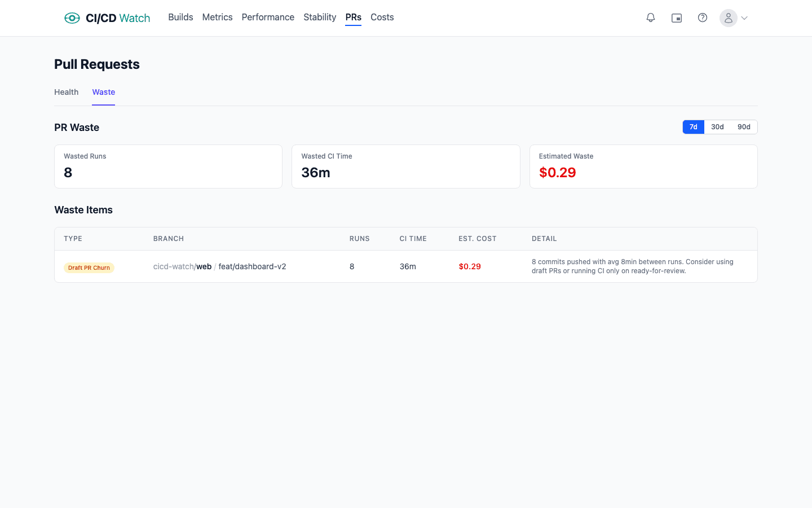Click the picture-in-picture panel icon
812x508 pixels.
[x=677, y=18]
